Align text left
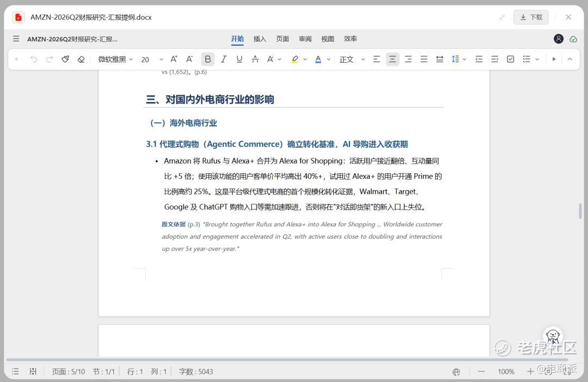This screenshot has height=382, width=588. pyautogui.click(x=377, y=59)
